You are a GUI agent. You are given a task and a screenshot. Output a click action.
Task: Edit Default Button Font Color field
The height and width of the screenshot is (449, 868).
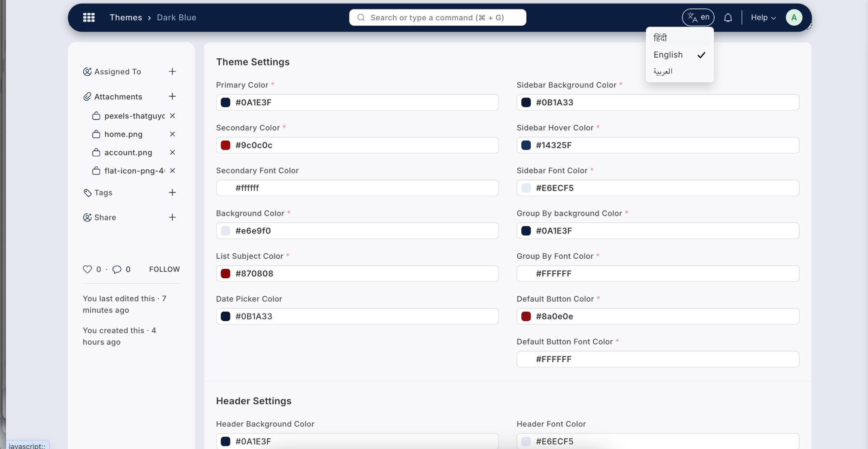658,359
